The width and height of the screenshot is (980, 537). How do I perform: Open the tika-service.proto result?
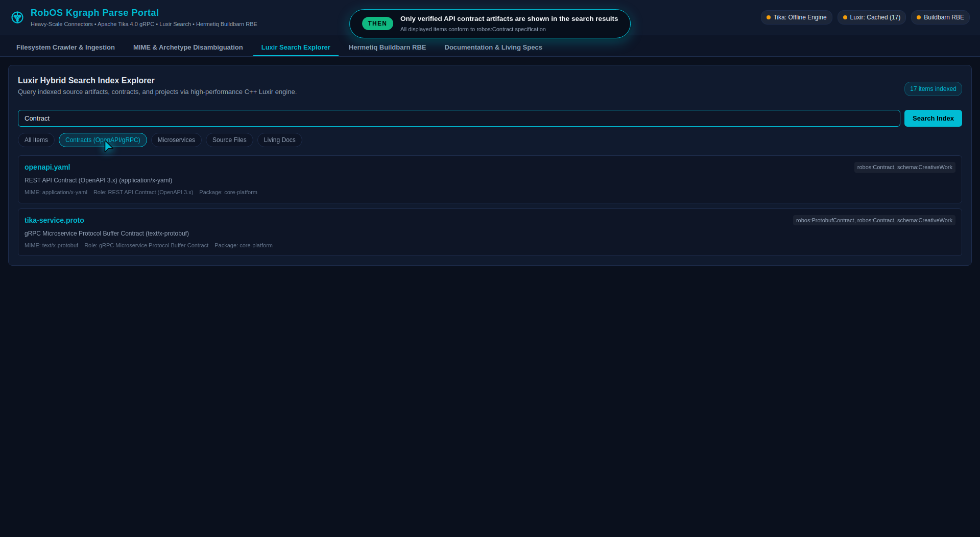point(54,220)
